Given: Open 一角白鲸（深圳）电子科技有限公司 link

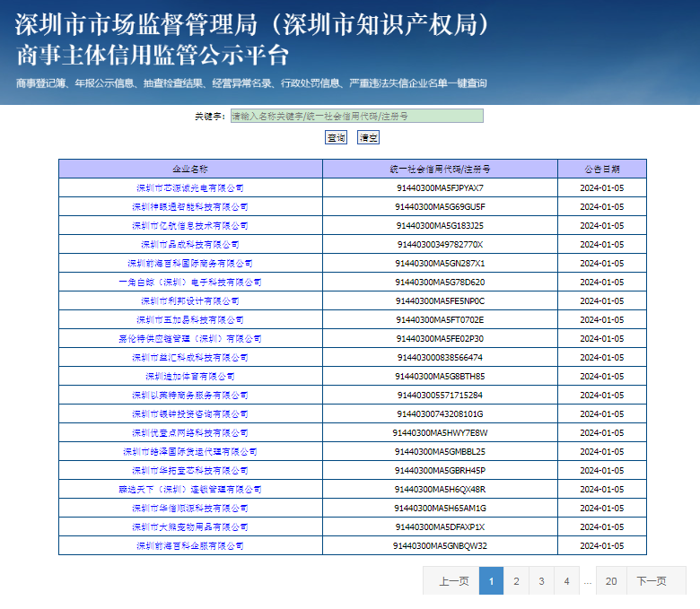Looking at the screenshot, I should pyautogui.click(x=190, y=282).
